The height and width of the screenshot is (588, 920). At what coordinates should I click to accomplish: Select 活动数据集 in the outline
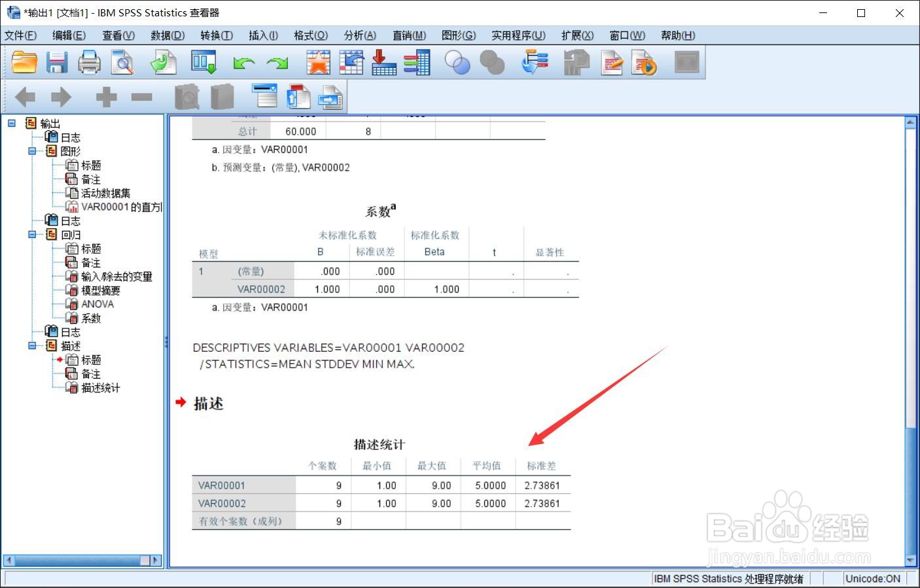pos(105,193)
